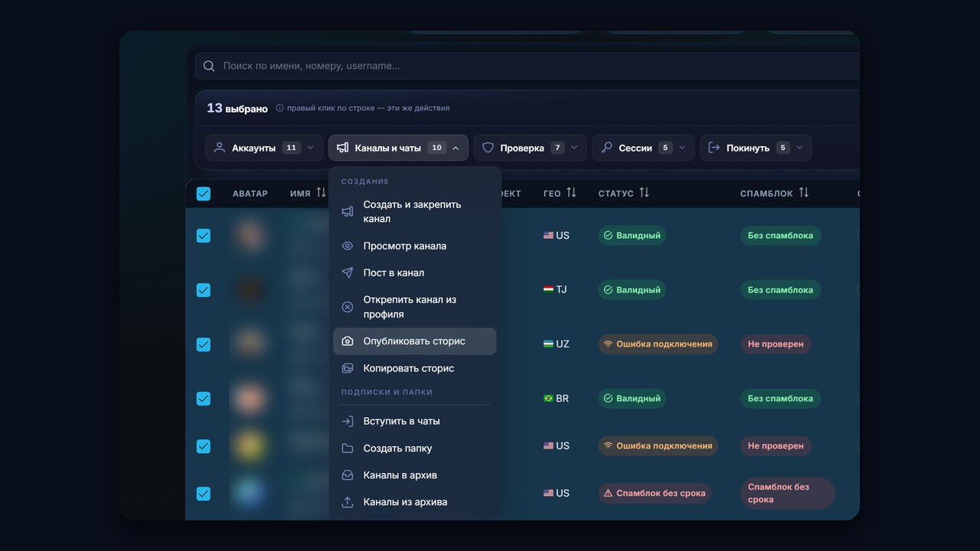Click the eye icon for Просмотр канала
This screenshot has width=980, height=551.
348,246
